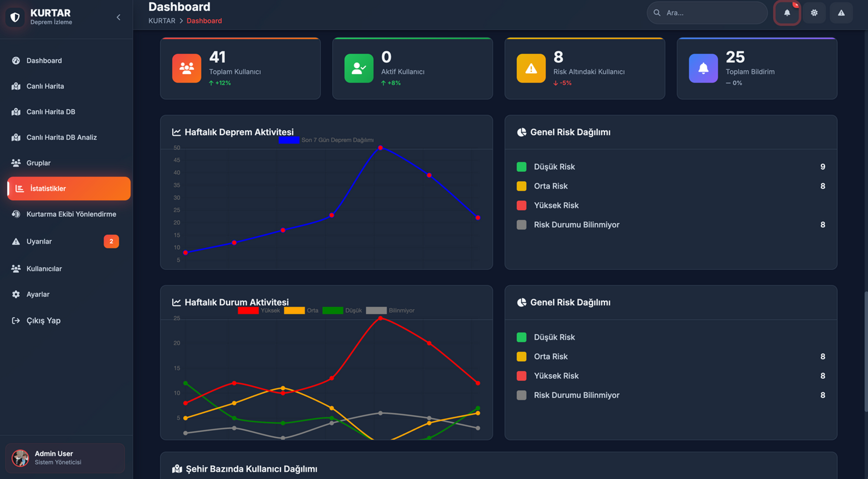
Task: Toggle Son 7 Gün Deprem Dağılımı dataset
Action: [x=337, y=140]
